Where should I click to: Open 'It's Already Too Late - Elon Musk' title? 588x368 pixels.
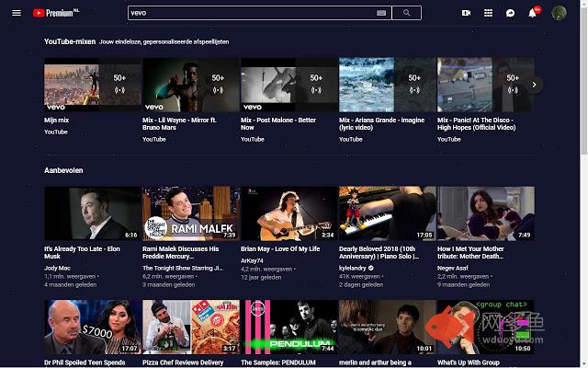(x=82, y=252)
